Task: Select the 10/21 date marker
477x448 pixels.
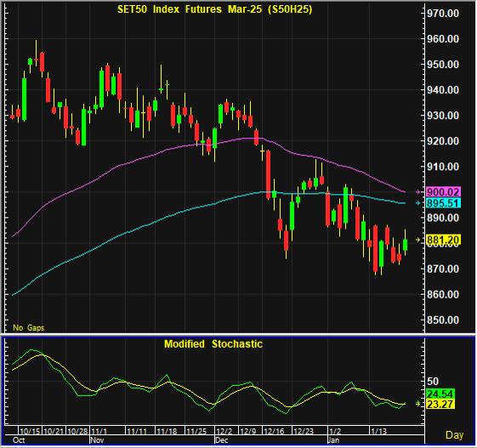Action: [x=54, y=431]
